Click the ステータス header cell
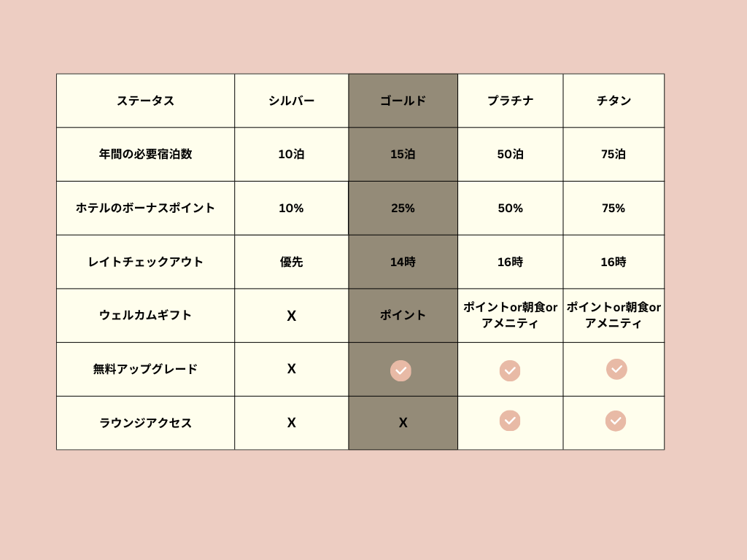The width and height of the screenshot is (747, 560). [x=145, y=101]
